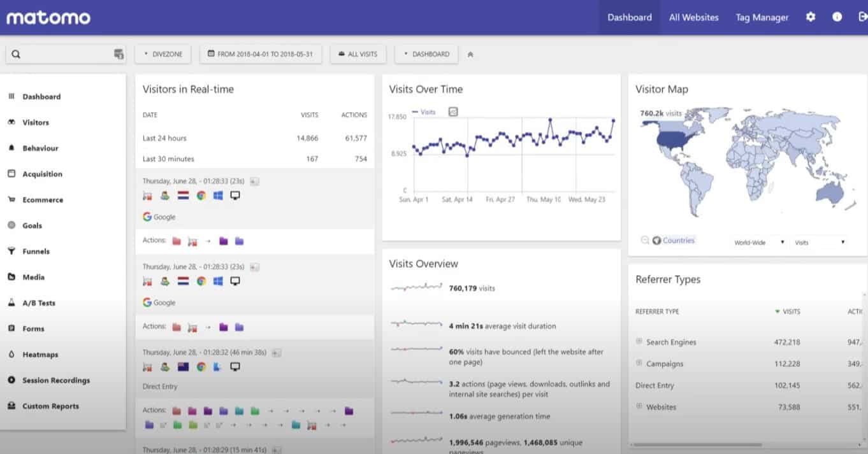Click the sparkline beside average generation time
The image size is (868, 454).
416,413
